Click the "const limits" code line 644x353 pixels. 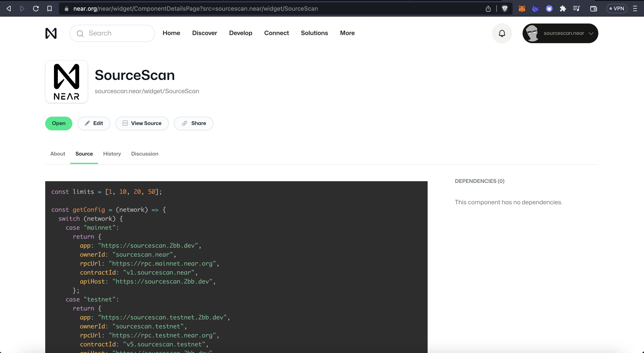(106, 192)
